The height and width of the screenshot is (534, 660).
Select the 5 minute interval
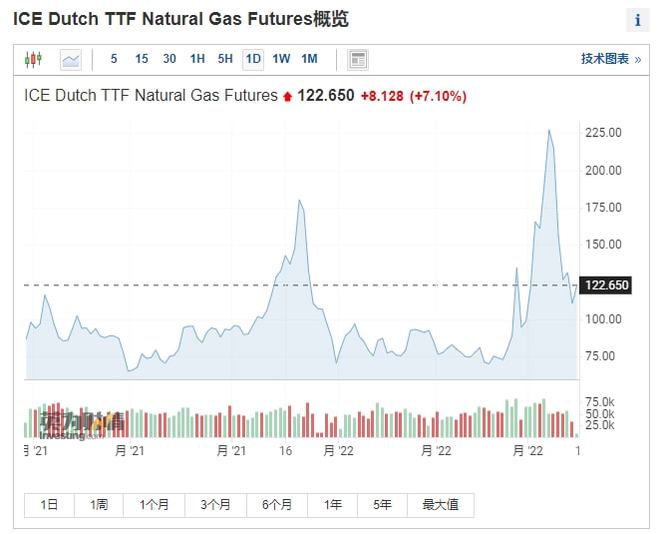[114, 59]
